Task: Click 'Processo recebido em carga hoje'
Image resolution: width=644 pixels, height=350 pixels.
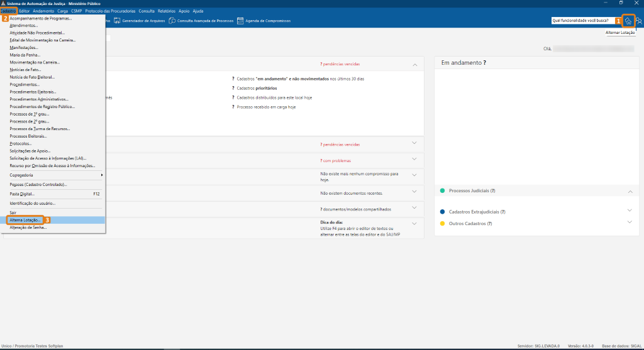Action: click(x=265, y=107)
